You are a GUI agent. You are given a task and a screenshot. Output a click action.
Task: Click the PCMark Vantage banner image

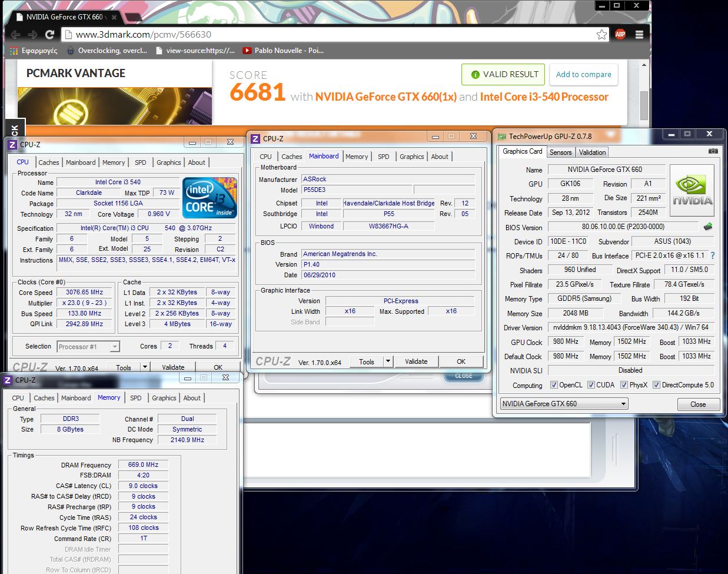(x=115, y=106)
